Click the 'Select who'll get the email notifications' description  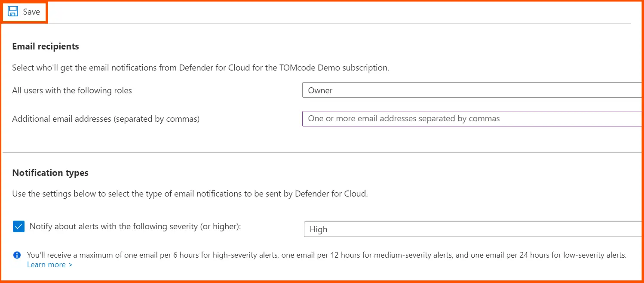[200, 68]
